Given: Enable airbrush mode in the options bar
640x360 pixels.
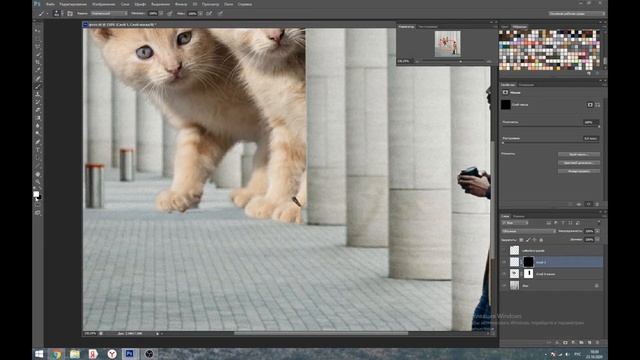Looking at the screenshot, I should click(x=209, y=13).
